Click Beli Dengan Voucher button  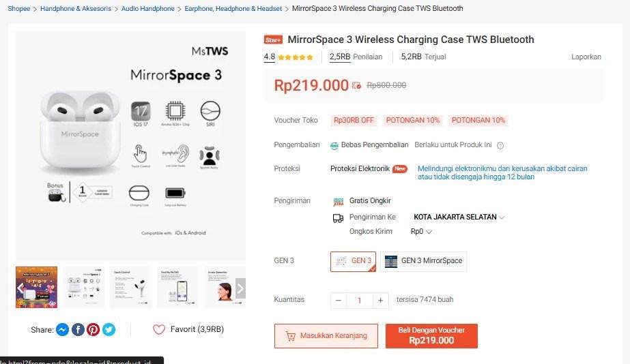pyautogui.click(x=431, y=336)
